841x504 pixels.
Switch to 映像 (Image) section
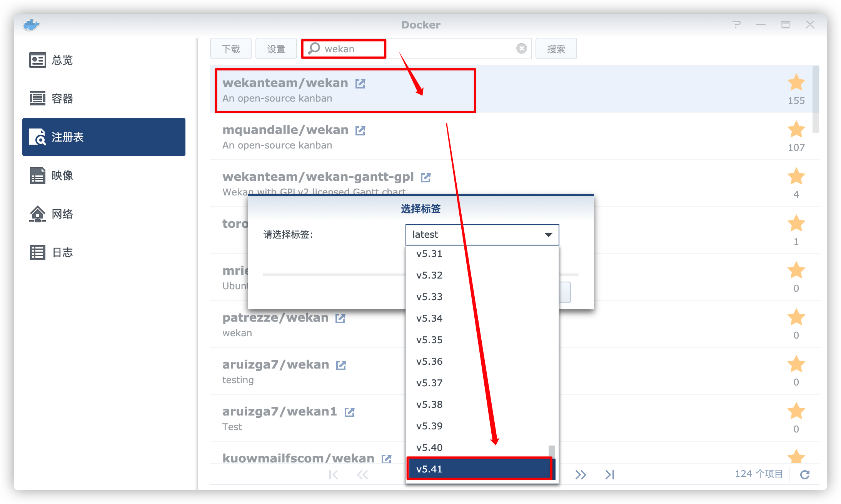pos(62,175)
